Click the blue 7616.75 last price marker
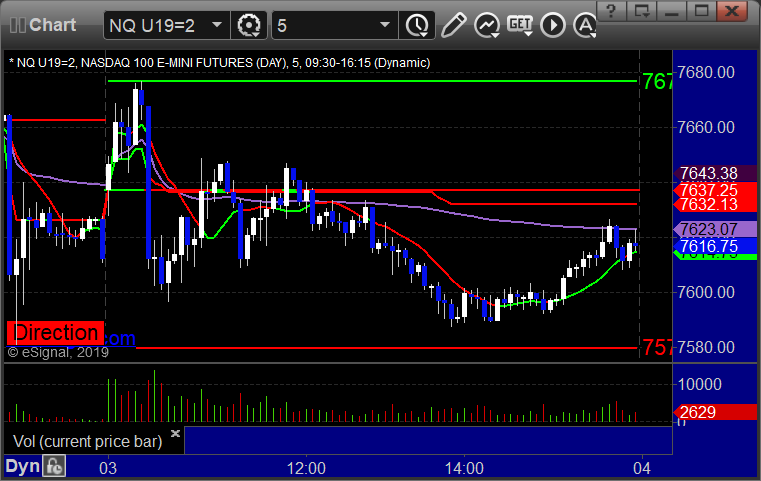 point(715,246)
